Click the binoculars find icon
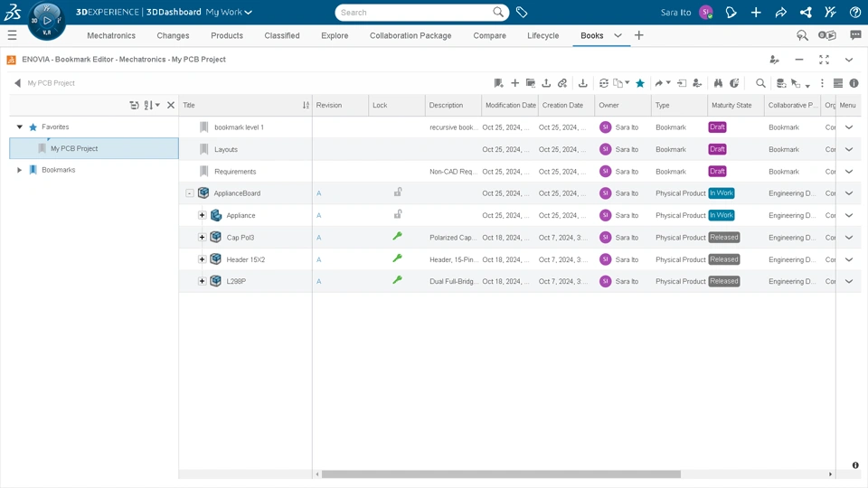The height and width of the screenshot is (488, 868). tap(719, 83)
